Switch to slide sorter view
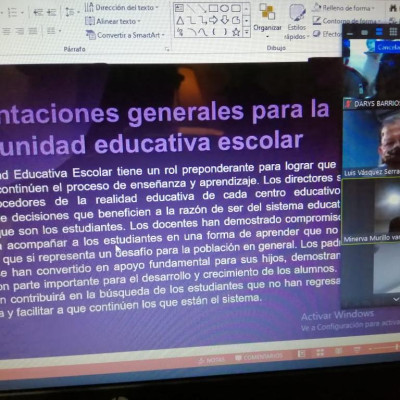400x400 pixels. tap(320, 352)
